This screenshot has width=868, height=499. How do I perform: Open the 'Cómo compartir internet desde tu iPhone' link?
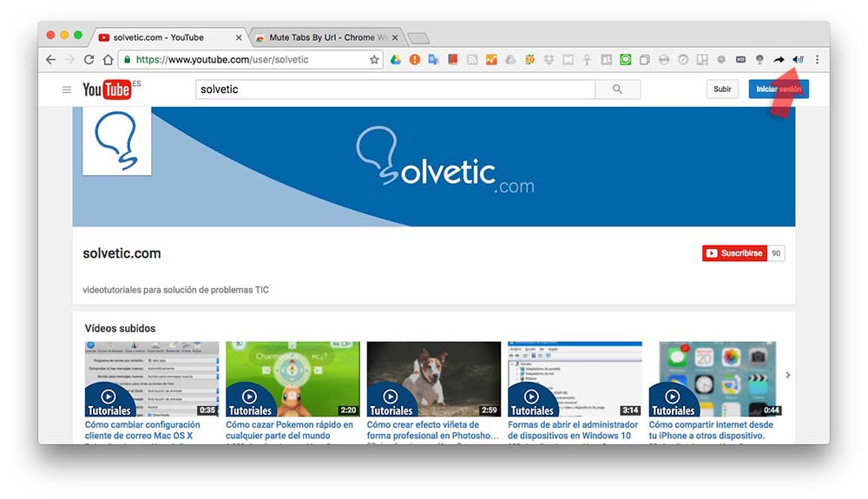coord(711,430)
